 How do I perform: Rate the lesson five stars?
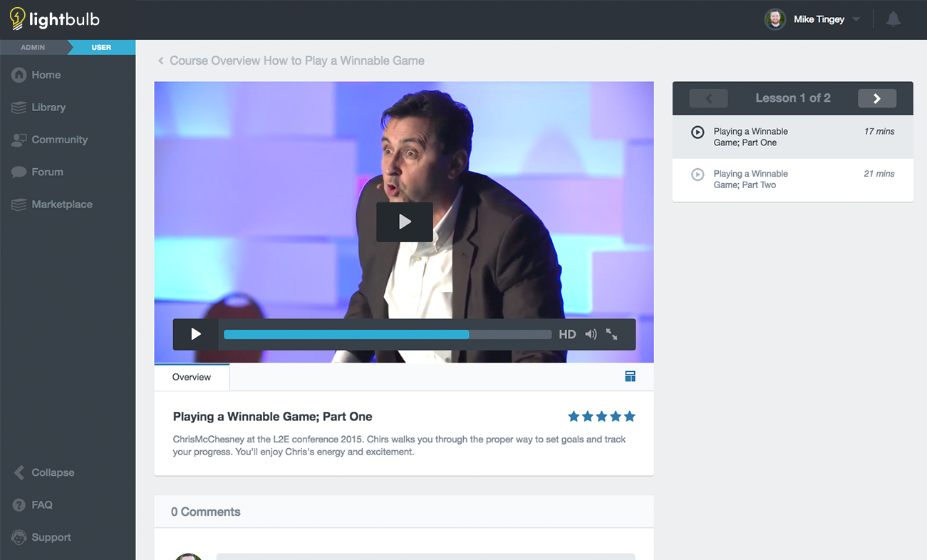629,417
